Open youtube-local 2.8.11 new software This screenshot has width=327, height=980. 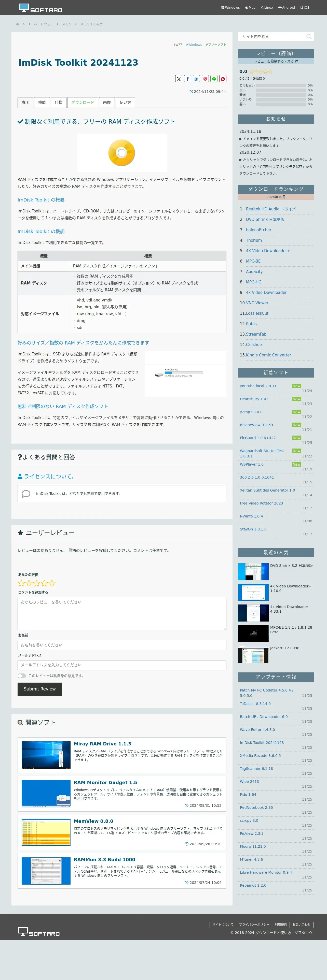(x=258, y=386)
